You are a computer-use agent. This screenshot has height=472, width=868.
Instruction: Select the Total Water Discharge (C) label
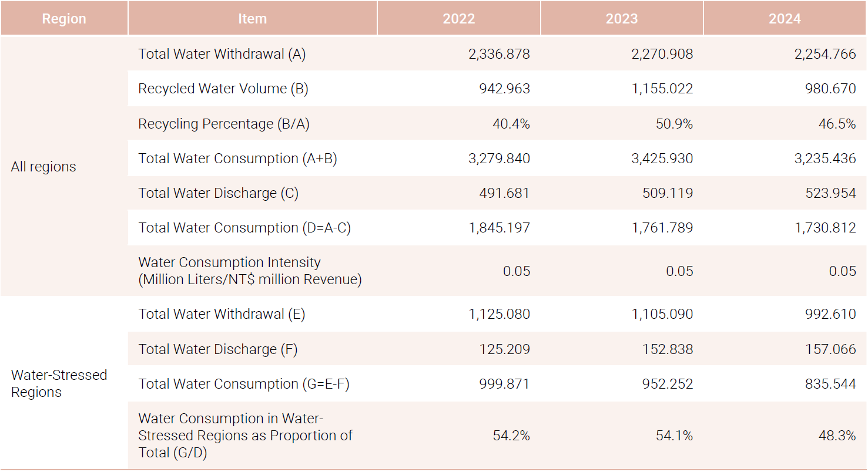click(x=218, y=193)
